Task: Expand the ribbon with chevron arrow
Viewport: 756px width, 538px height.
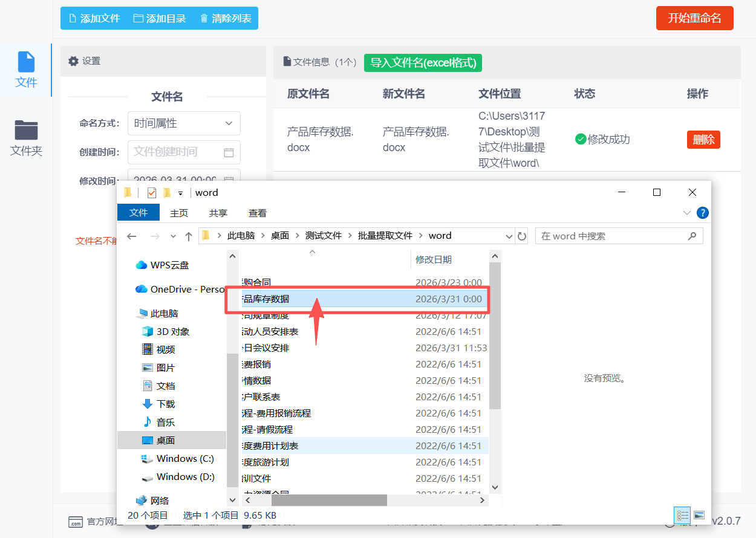Action: pyautogui.click(x=686, y=213)
